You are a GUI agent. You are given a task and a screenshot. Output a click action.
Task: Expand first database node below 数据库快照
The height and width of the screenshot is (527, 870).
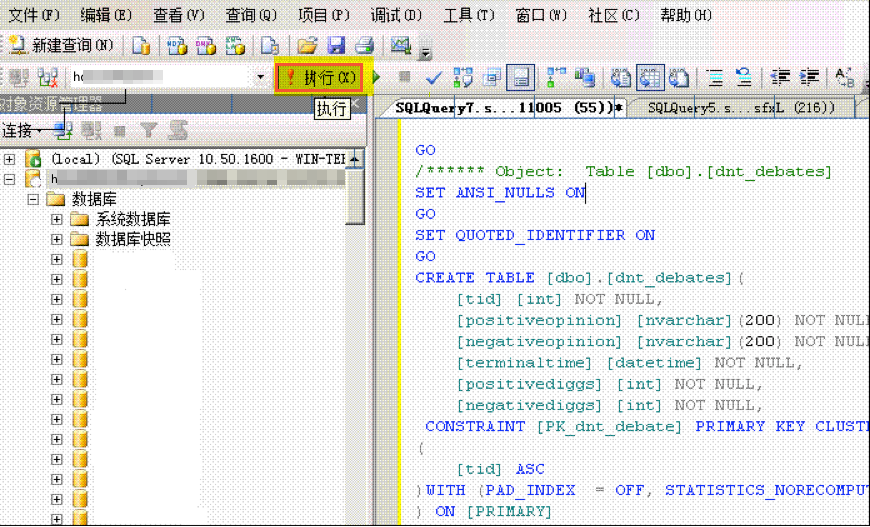tap(57, 260)
